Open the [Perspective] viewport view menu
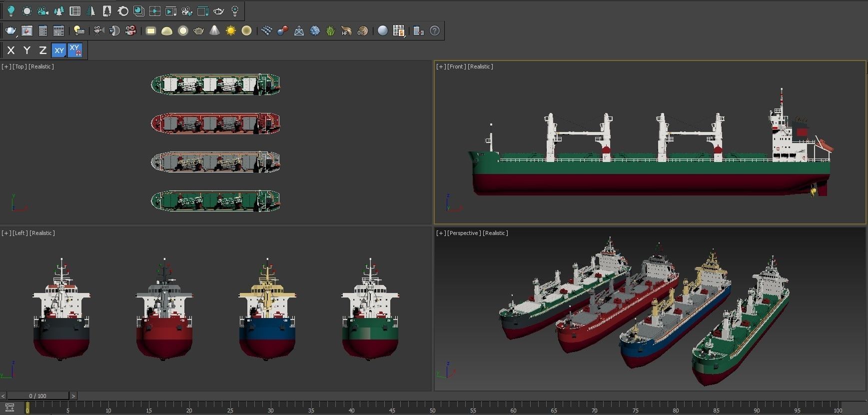Screen dimensions: 868x415 pos(464,233)
